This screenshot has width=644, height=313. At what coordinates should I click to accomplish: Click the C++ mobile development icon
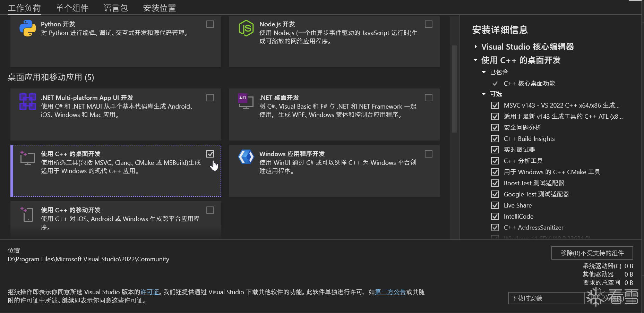coord(27,214)
